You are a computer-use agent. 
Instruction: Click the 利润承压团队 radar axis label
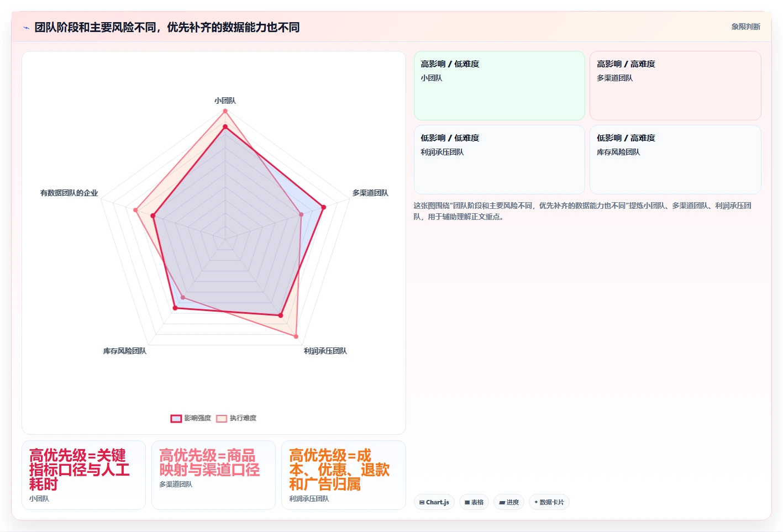pos(325,351)
